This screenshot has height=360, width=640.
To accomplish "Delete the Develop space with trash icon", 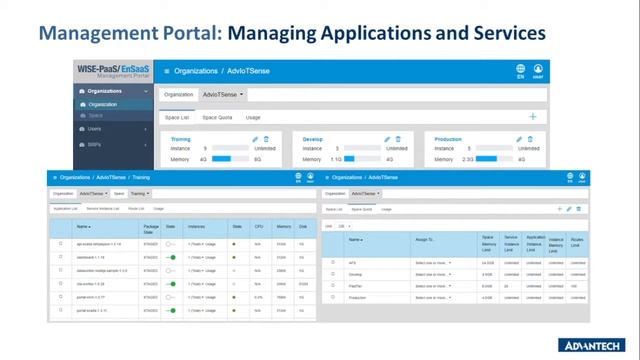I will [x=398, y=139].
